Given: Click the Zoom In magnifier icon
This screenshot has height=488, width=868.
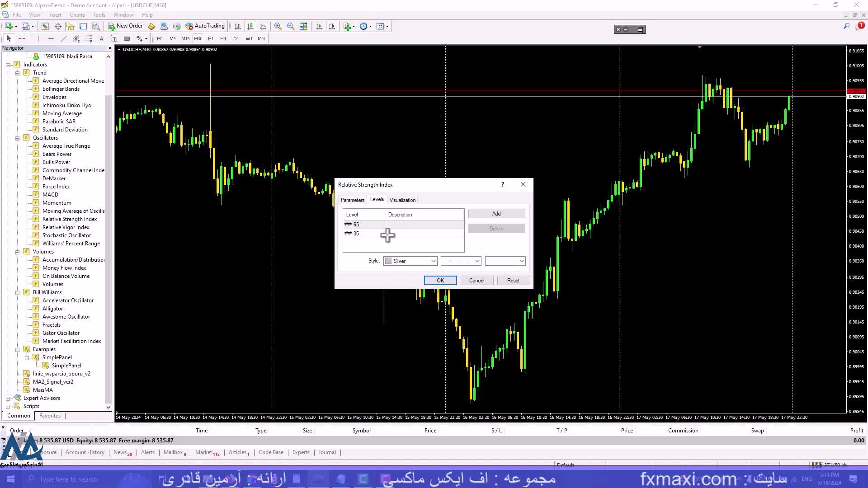Looking at the screenshot, I should pos(278,26).
